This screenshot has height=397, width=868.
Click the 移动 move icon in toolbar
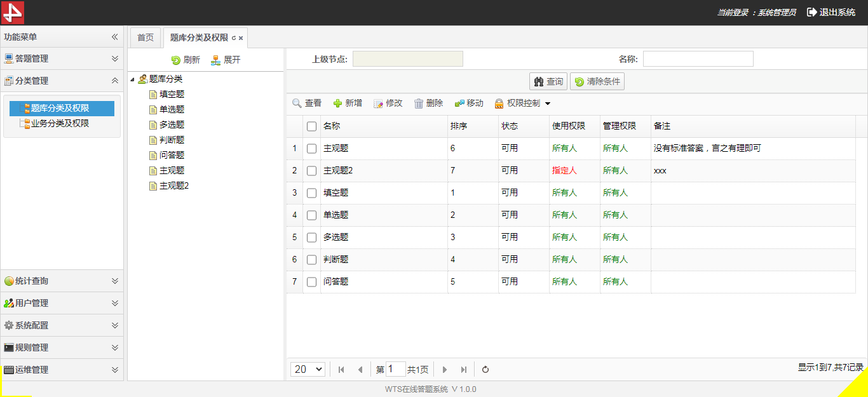click(x=459, y=104)
